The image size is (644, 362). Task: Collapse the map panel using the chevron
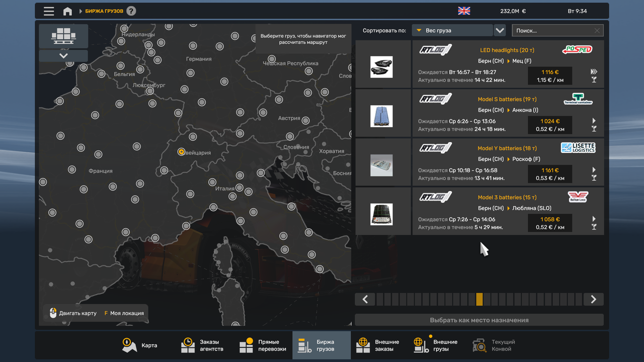pyautogui.click(x=63, y=55)
